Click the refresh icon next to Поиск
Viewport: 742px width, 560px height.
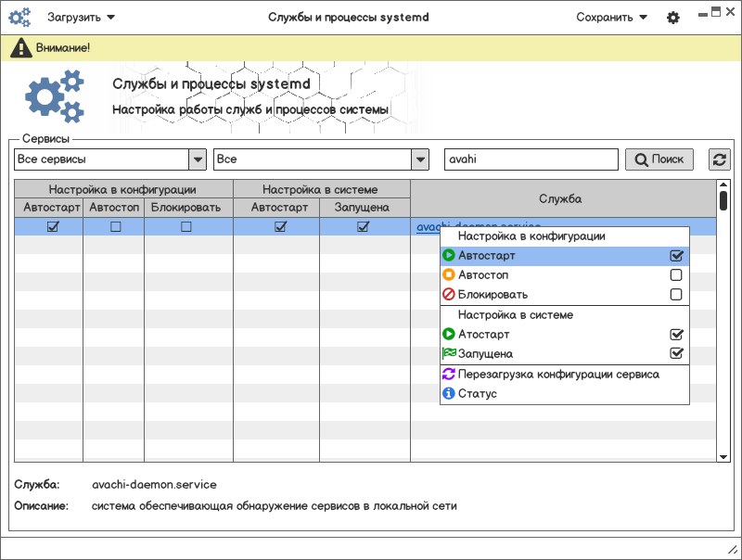[719, 159]
